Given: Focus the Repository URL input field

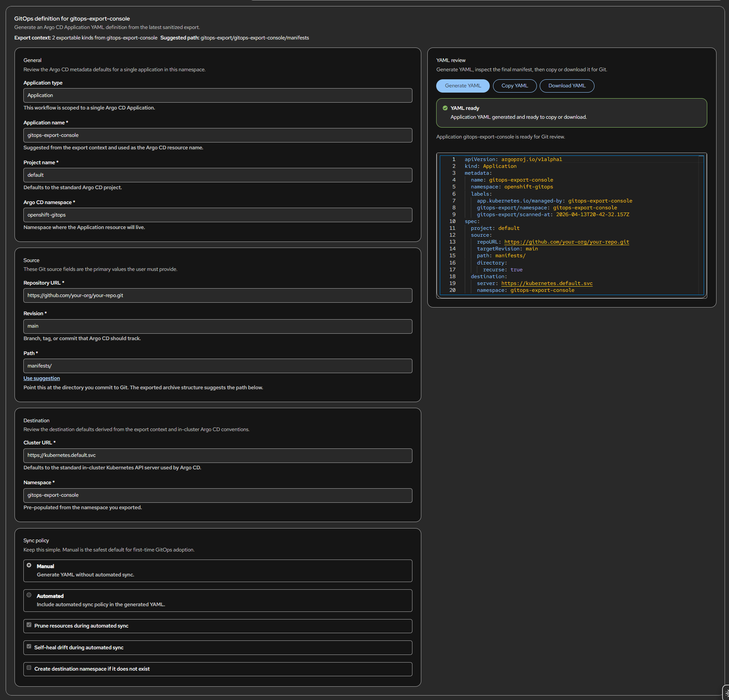Looking at the screenshot, I should [218, 295].
